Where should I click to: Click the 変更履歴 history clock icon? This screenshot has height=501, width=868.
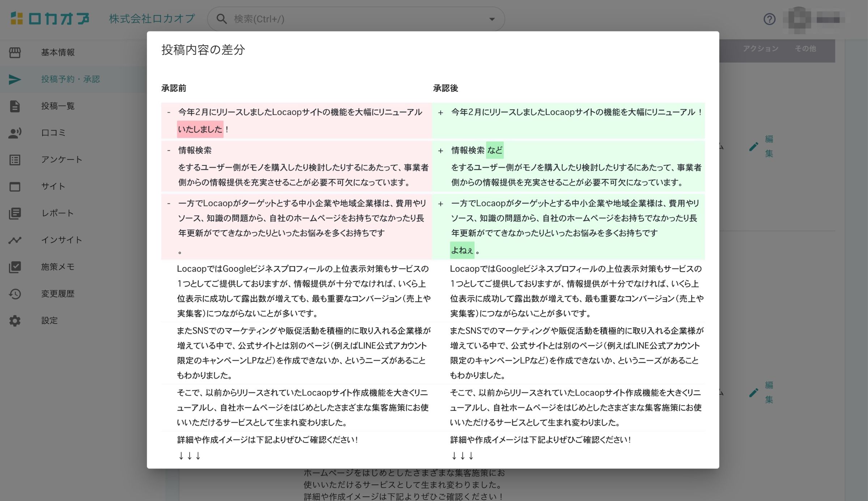click(x=15, y=294)
